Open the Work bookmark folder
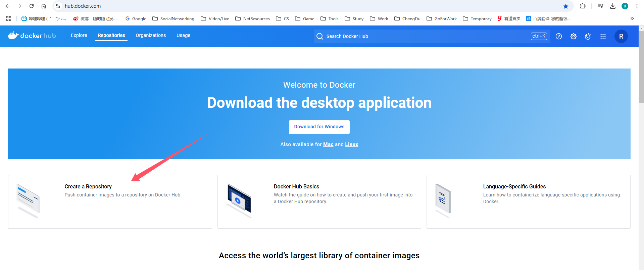The image size is (644, 270). point(379,18)
